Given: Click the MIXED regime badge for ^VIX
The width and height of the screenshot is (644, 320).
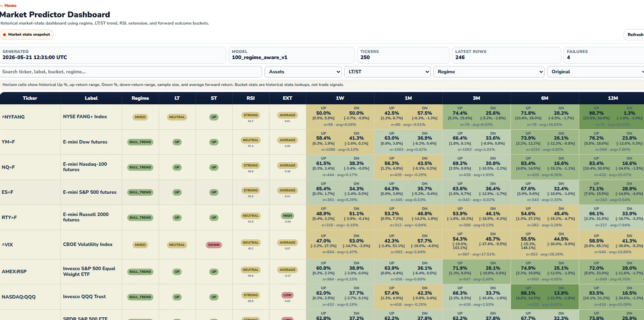Looking at the screenshot, I should pyautogui.click(x=140, y=245).
